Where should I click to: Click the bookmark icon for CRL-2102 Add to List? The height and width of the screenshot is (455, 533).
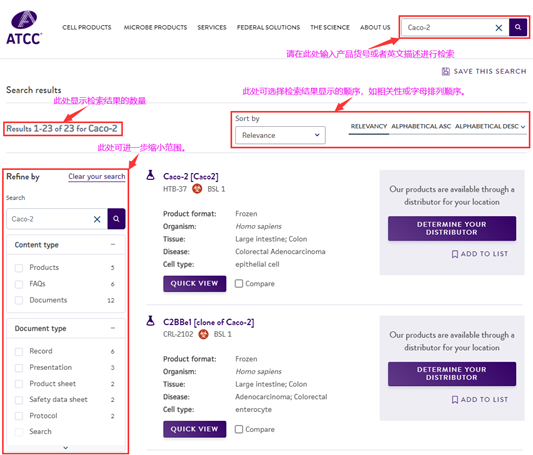point(454,400)
